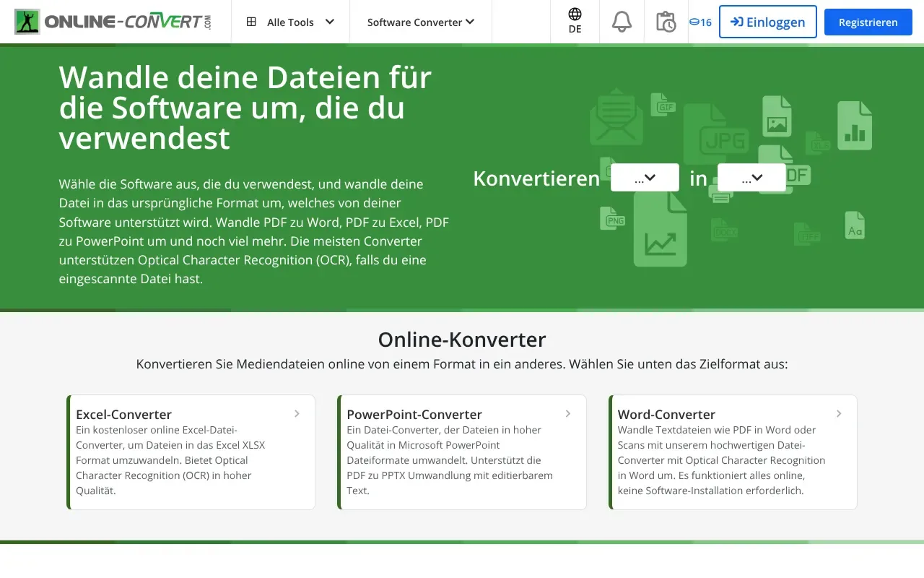Click the Online-Convert logo

tap(113, 22)
